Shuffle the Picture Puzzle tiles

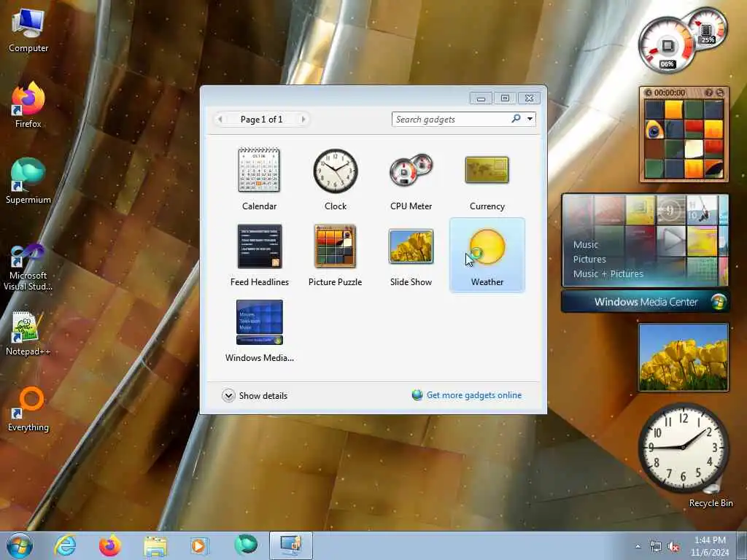click(720, 93)
